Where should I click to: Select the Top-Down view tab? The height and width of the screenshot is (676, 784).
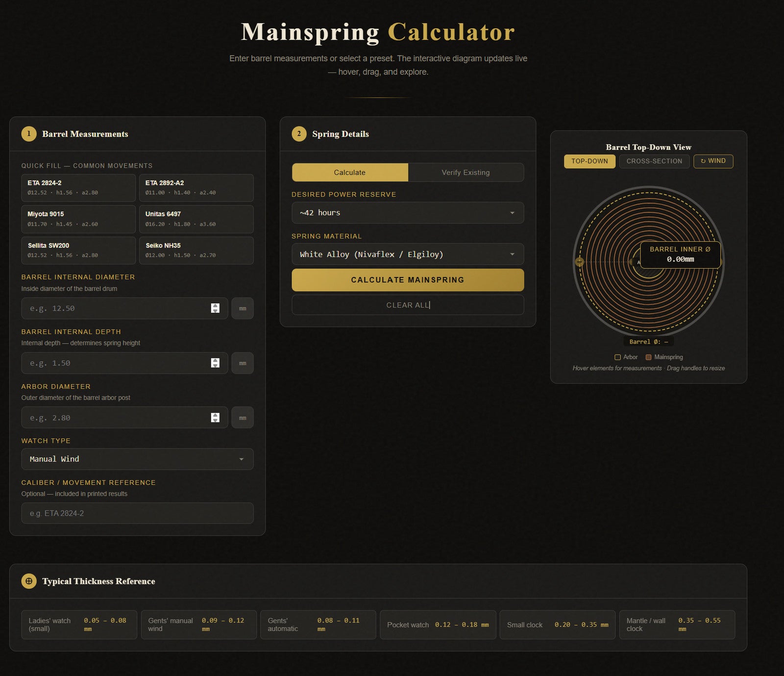(x=589, y=161)
